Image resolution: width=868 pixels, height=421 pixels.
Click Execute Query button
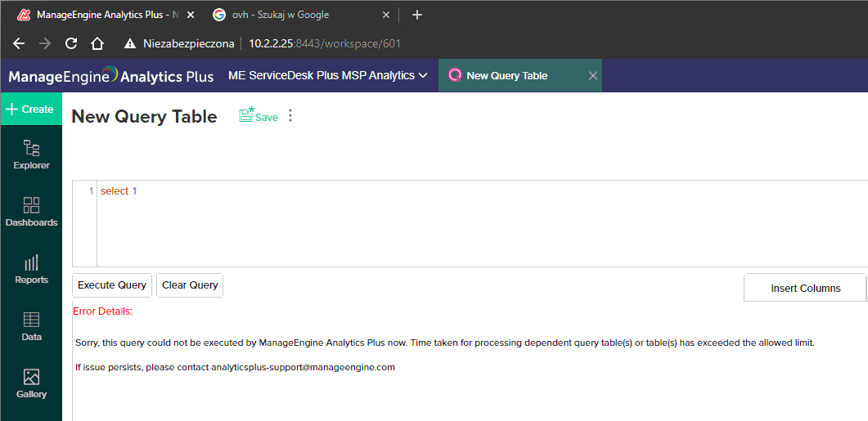point(112,285)
